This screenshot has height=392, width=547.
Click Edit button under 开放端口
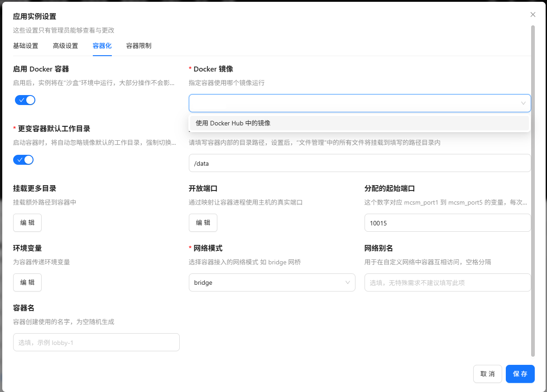click(203, 223)
